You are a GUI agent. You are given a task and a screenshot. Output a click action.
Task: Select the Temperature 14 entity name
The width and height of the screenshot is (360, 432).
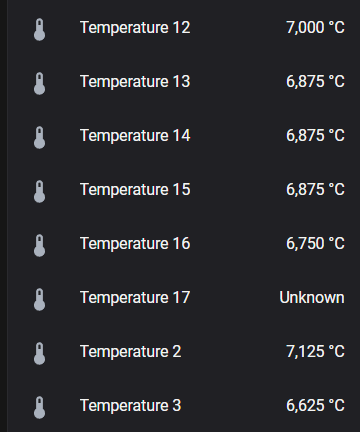[135, 136]
